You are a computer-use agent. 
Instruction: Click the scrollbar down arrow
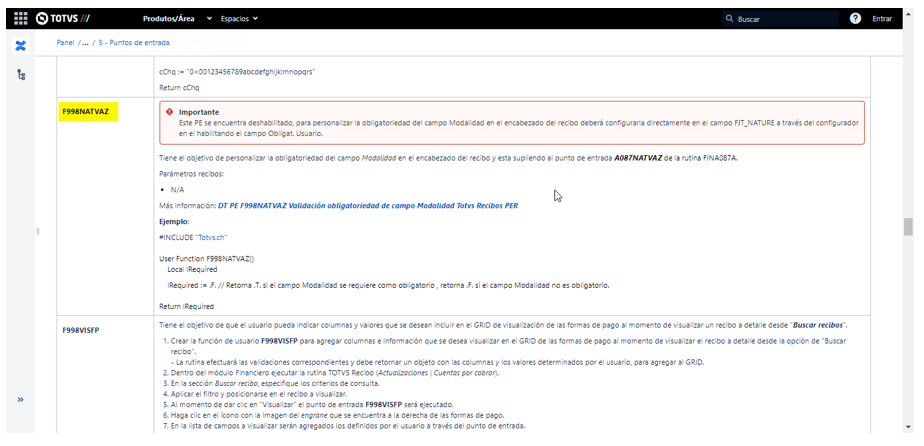(908, 427)
